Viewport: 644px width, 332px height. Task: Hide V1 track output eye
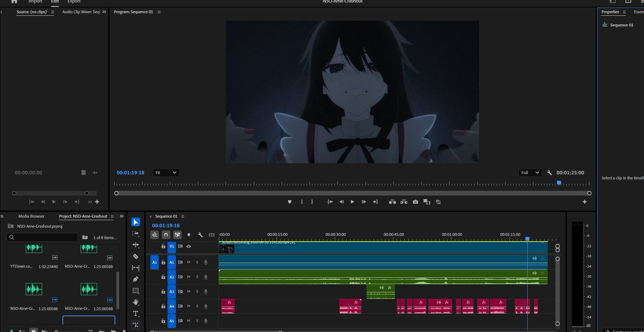pyautogui.click(x=188, y=246)
